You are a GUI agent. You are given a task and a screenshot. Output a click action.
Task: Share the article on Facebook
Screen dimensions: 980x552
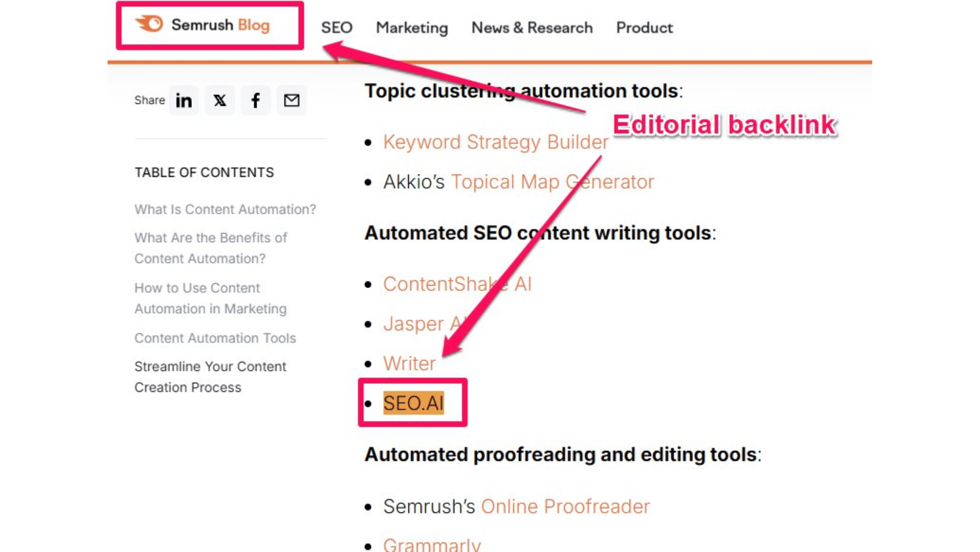(256, 101)
